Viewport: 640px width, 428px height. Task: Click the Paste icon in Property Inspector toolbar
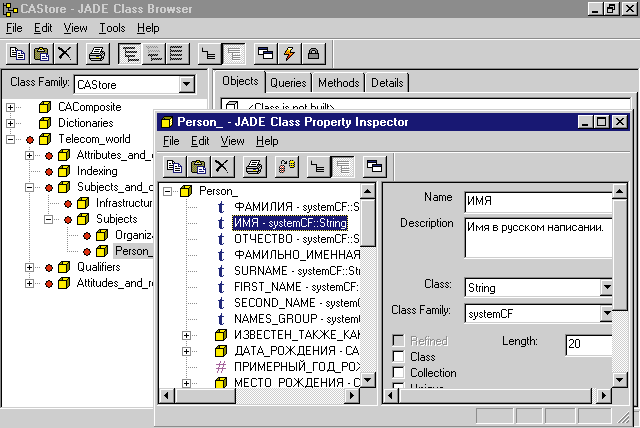pos(198,167)
